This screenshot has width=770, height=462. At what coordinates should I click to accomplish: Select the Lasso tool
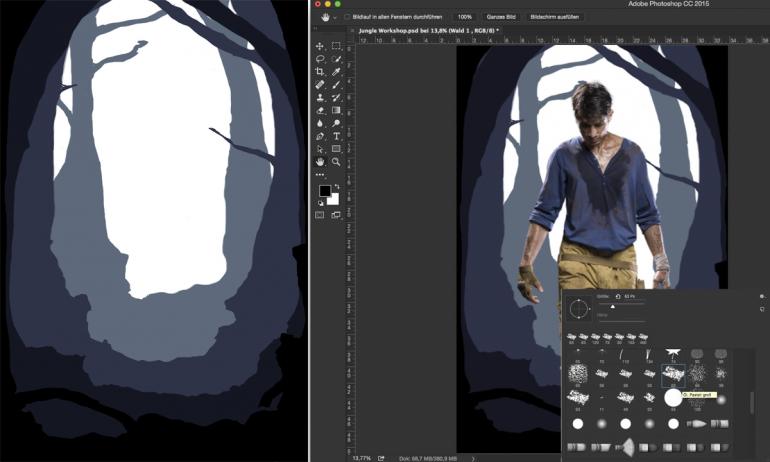pos(320,59)
